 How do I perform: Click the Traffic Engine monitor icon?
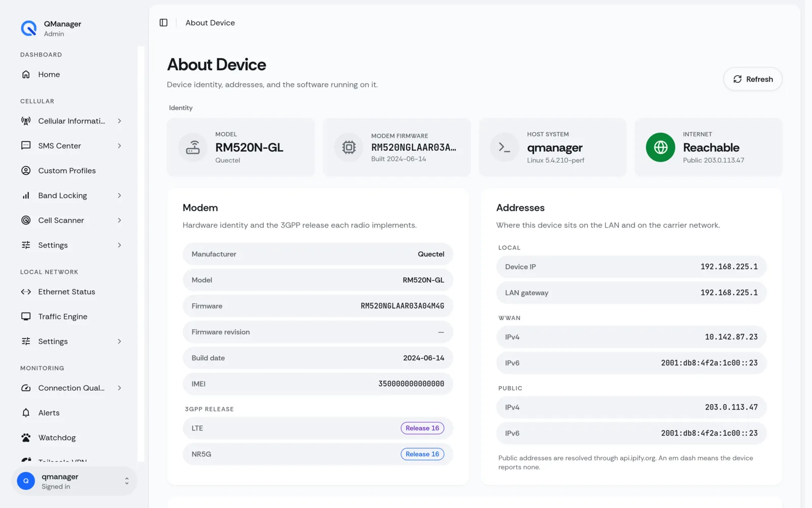click(x=26, y=316)
